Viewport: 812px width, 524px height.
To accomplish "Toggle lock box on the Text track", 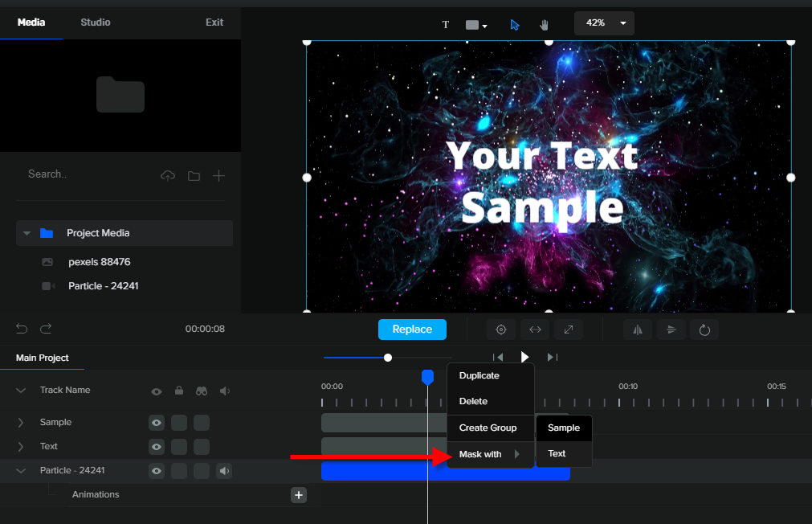I will point(178,447).
